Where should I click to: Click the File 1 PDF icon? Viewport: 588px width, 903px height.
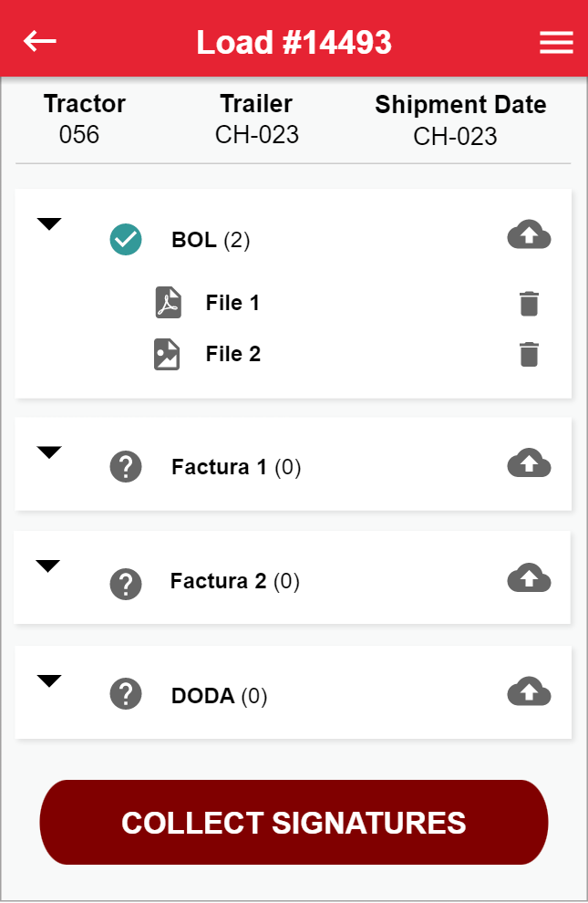[168, 303]
